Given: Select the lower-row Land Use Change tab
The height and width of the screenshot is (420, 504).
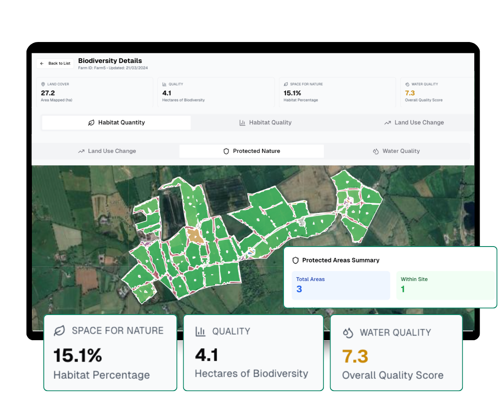Looking at the screenshot, I should coord(107,151).
